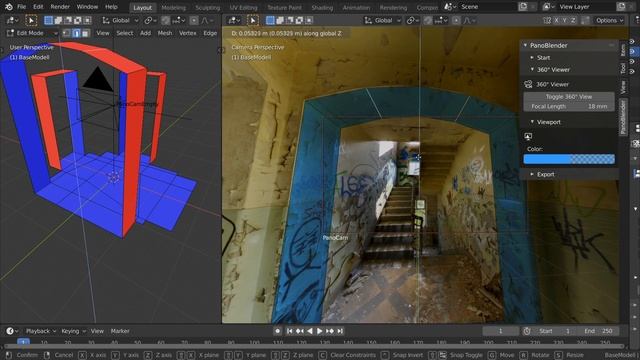
Task: Enable face select mode
Action: [85, 33]
